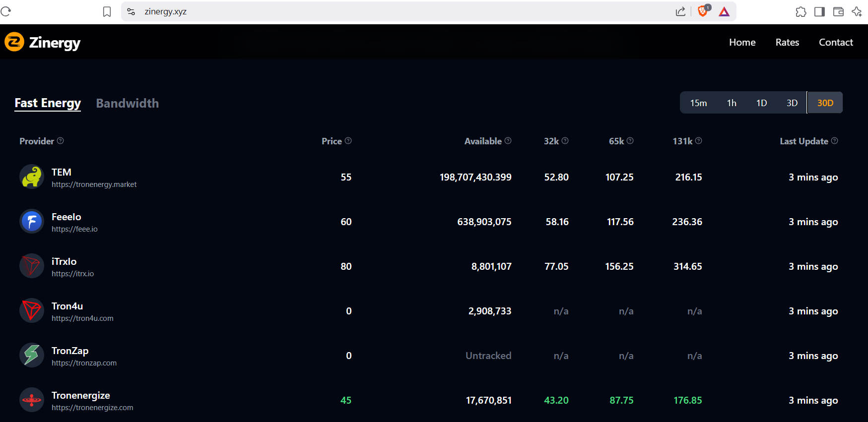Viewport: 868px width, 422px height.
Task: Switch to the Bandwidth tab
Action: 128,103
